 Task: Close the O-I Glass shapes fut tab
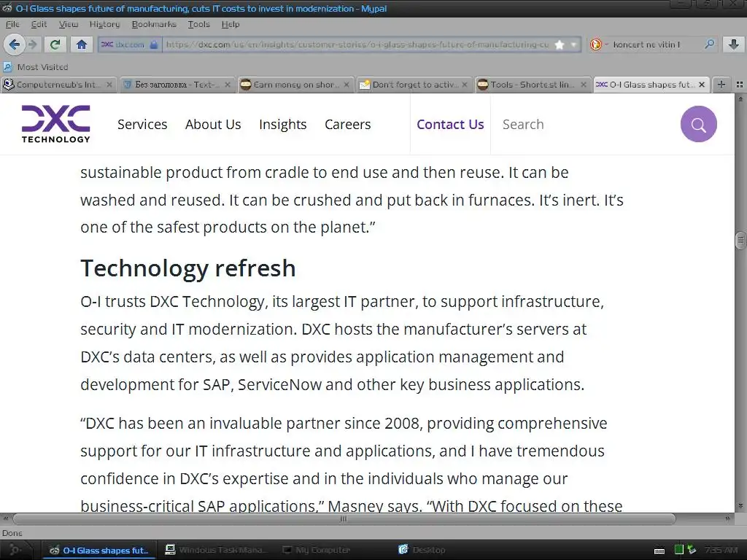point(701,85)
